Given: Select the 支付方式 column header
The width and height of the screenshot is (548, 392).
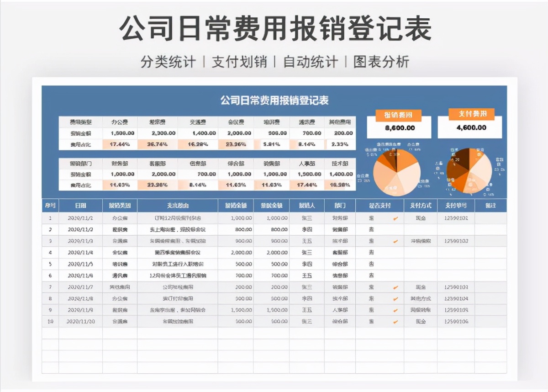Looking at the screenshot, I should point(420,206).
